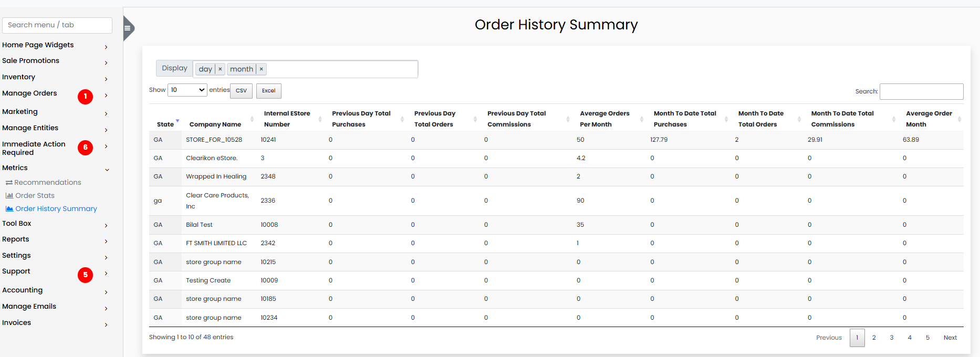Collapse the sidebar using the hamburger toggle

click(128, 28)
